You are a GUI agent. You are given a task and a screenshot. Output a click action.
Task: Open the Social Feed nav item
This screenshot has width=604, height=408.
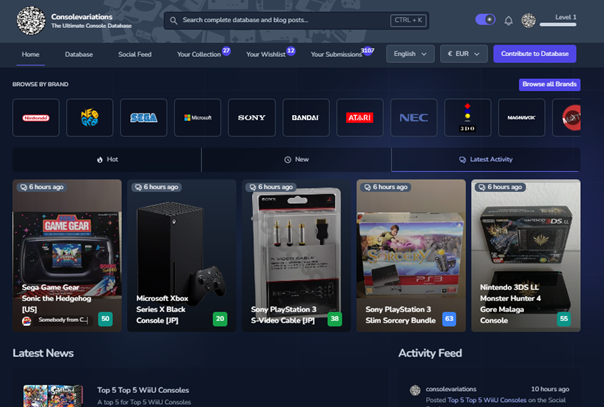pos(135,54)
